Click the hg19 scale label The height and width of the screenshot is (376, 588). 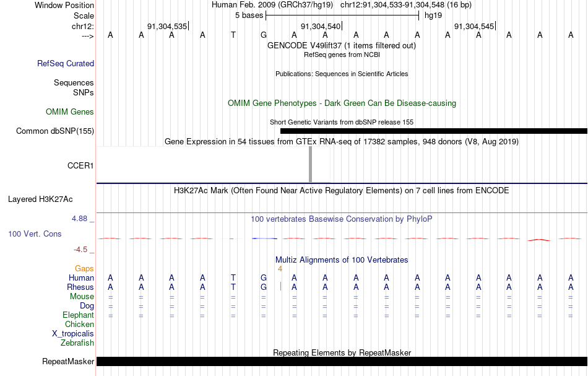point(433,15)
